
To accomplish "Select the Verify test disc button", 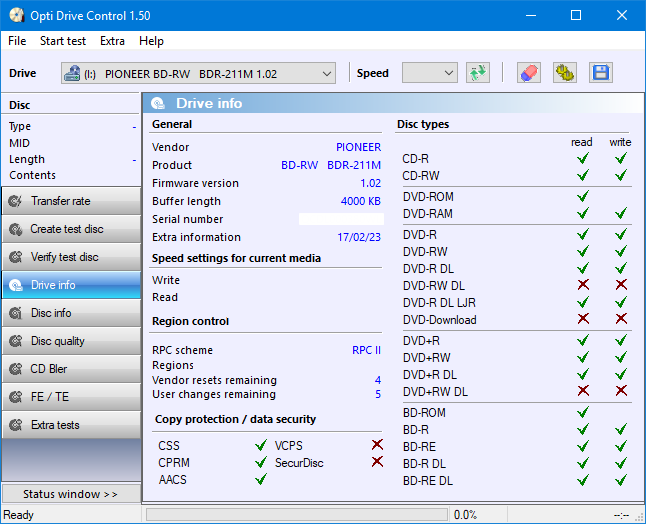I will (71, 257).
